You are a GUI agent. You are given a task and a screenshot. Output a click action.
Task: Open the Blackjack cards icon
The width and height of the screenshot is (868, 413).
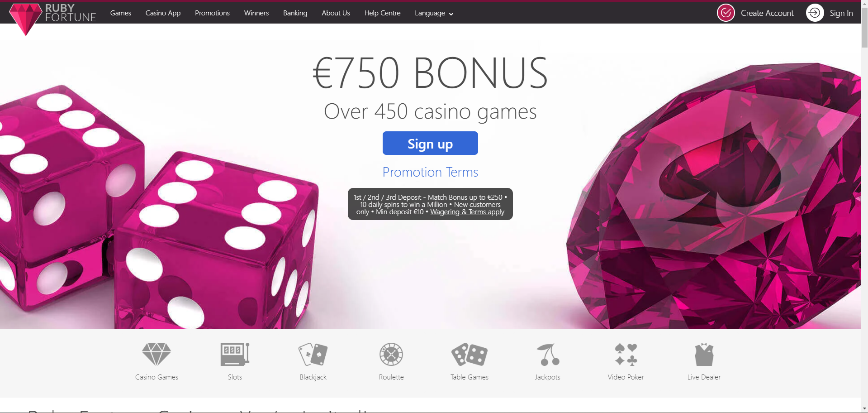[313, 354]
